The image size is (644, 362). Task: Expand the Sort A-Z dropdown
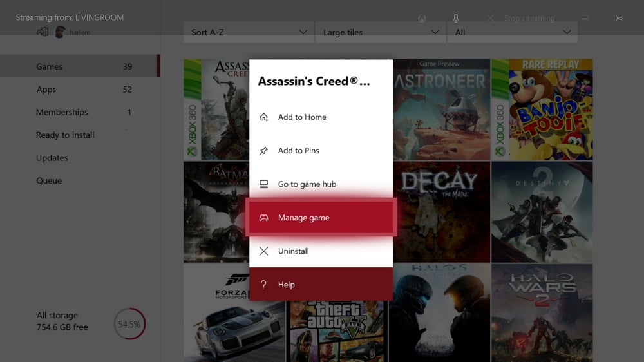249,32
